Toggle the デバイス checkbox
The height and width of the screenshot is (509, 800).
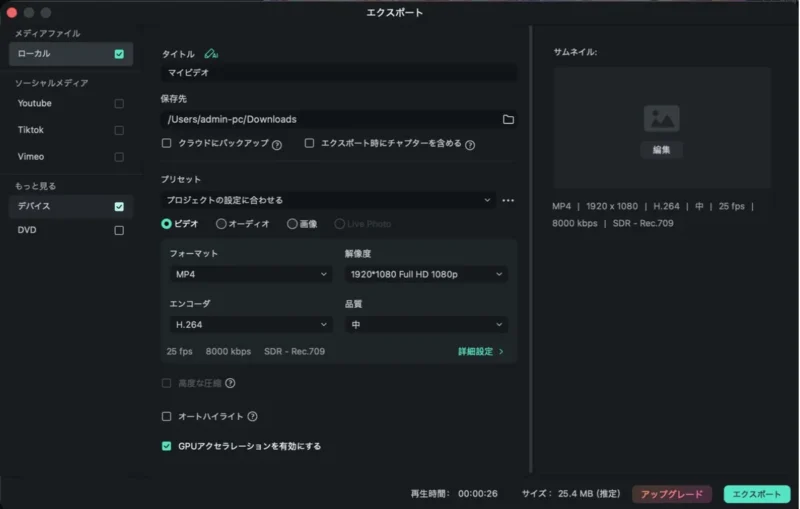(x=119, y=207)
